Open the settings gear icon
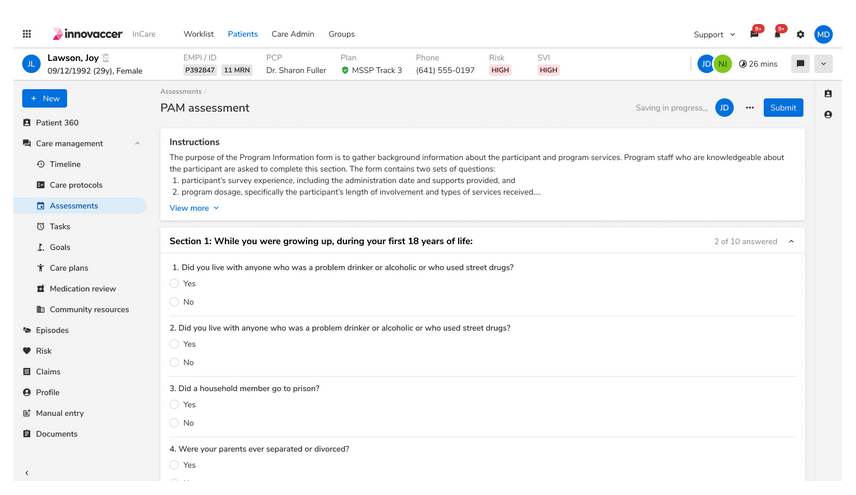The width and height of the screenshot is (856, 495). click(800, 34)
